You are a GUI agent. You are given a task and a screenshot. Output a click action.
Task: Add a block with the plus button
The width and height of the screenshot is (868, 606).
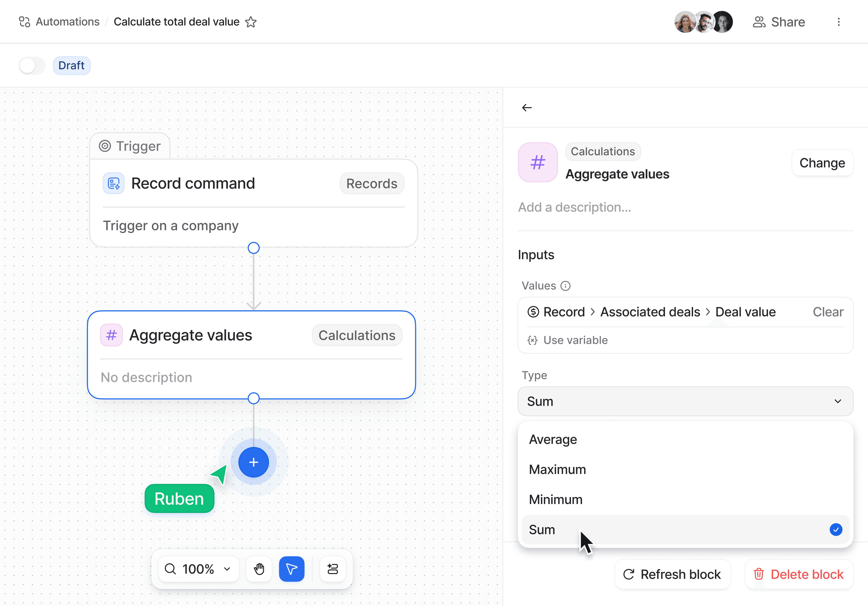(253, 462)
